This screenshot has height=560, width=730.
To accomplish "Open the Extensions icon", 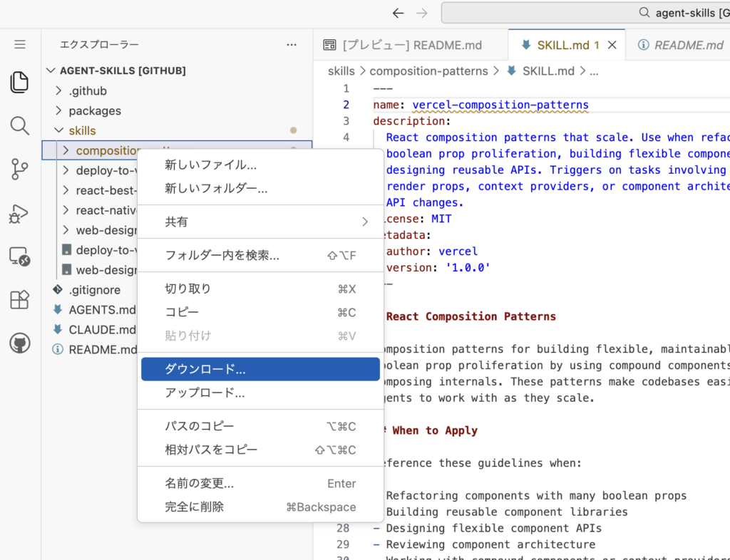I will [x=20, y=300].
